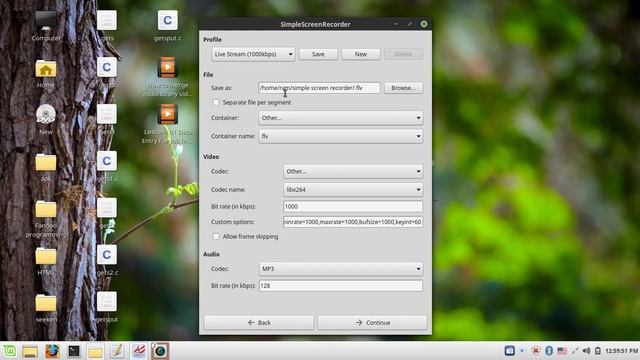The height and width of the screenshot is (360, 640).
Task: Click the Save profile button
Action: click(x=318, y=54)
